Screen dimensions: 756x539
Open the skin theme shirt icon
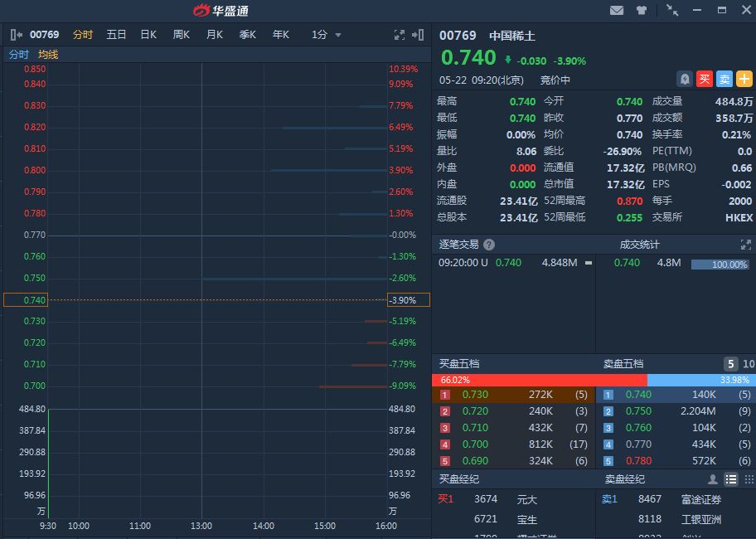[642, 11]
